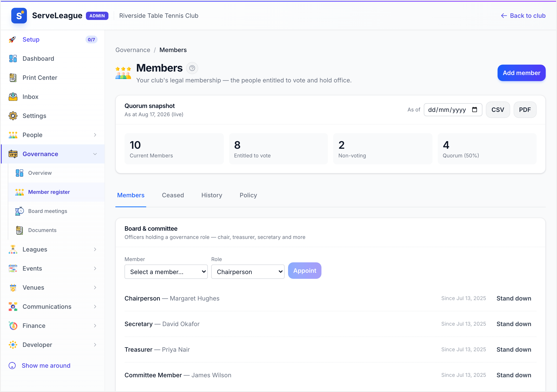Image resolution: width=557 pixels, height=392 pixels.
Task: Click the Developer icon in sidebar
Action: point(13,345)
